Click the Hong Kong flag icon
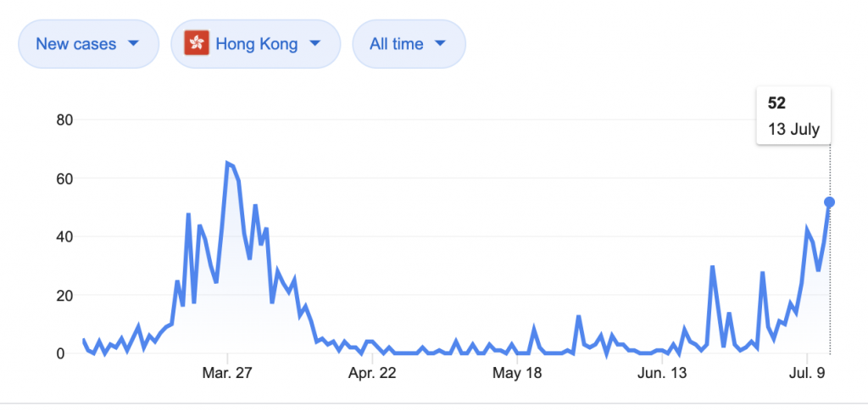 [x=197, y=44]
